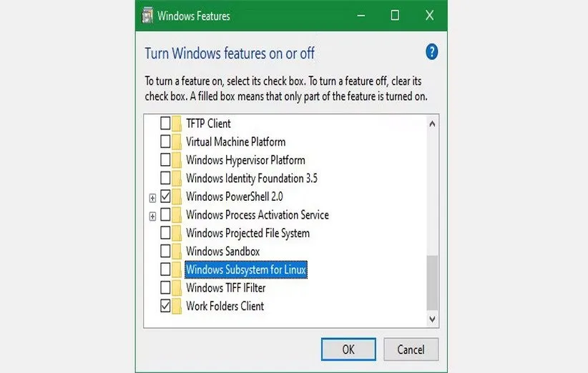Viewport: 588px width, 373px height.
Task: Expand Windows Process Activation Service node
Action: [152, 216]
